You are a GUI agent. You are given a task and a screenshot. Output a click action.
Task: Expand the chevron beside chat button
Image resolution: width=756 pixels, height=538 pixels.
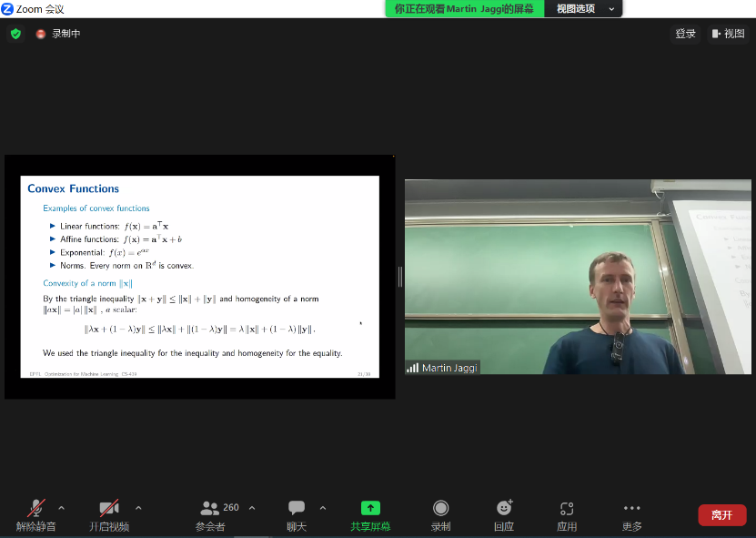323,508
